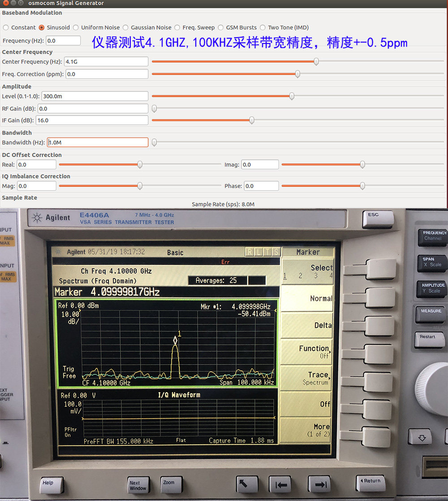This screenshot has width=448, height=501.
Task: Click the Bandwidth (Hz) input field
Action: click(98, 142)
